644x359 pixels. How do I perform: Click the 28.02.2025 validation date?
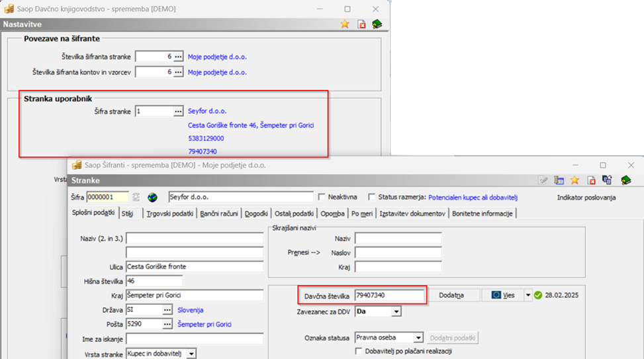[x=561, y=295]
